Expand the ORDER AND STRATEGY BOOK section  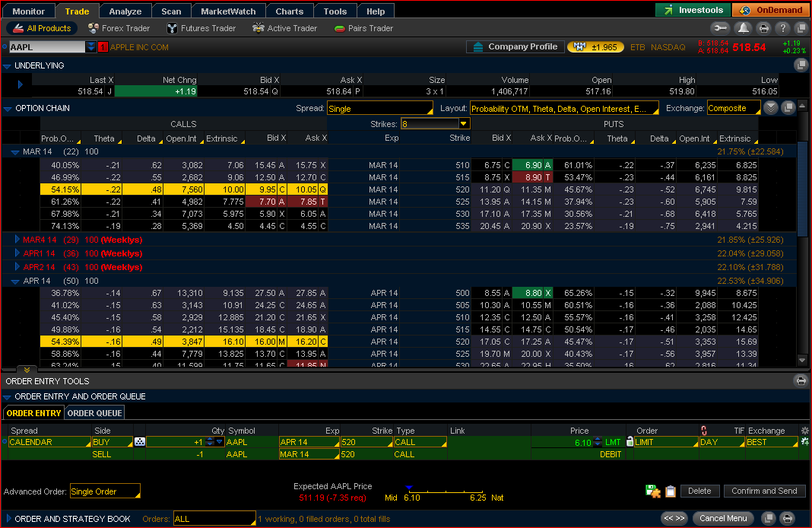pyautogui.click(x=8, y=518)
